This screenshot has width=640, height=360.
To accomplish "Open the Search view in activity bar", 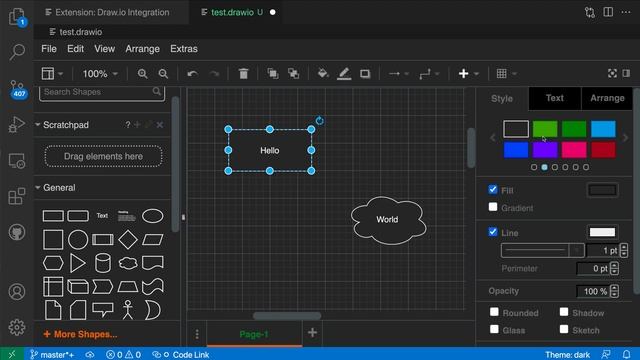I will [x=17, y=52].
